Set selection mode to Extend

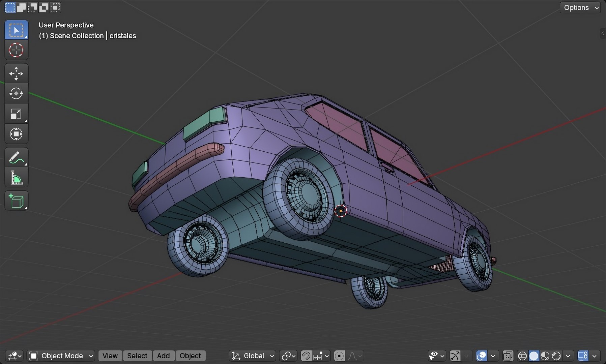click(21, 7)
